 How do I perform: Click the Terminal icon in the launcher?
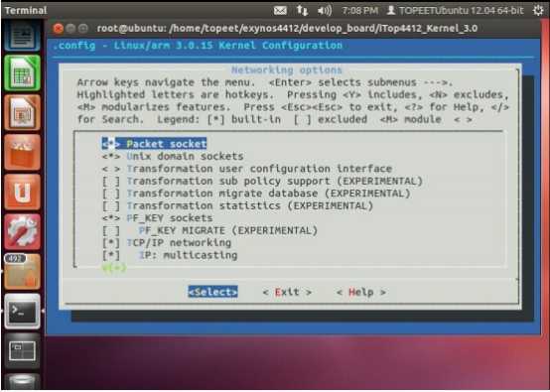(x=23, y=311)
